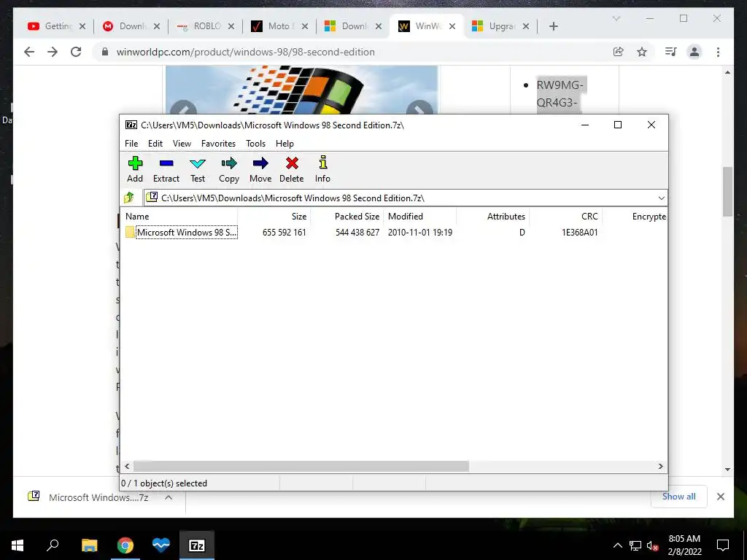Click Chrome's forward navigation arrow
Image resolution: width=747 pixels, height=560 pixels.
(53, 52)
